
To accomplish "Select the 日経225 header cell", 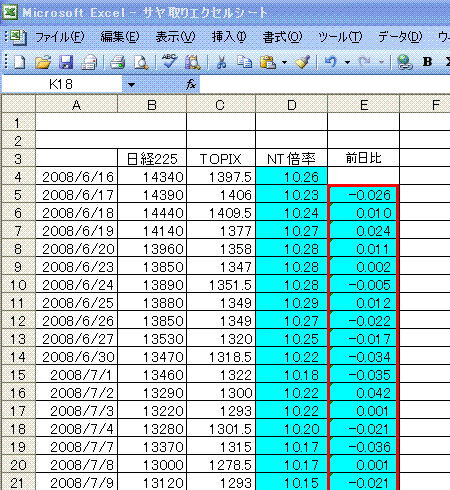I will click(x=152, y=158).
